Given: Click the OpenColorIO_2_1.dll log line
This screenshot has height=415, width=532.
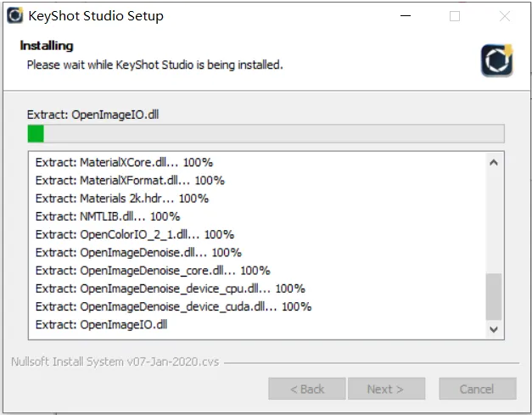Looking at the screenshot, I should 135,234.
